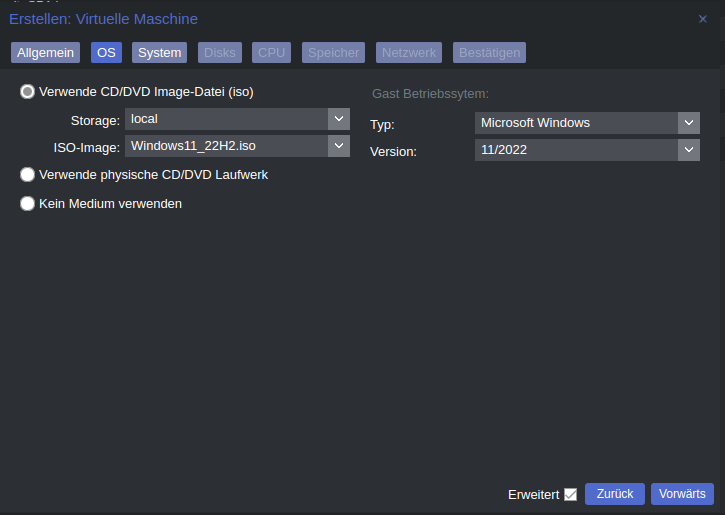
Task: Click the Zurück button
Action: click(614, 494)
